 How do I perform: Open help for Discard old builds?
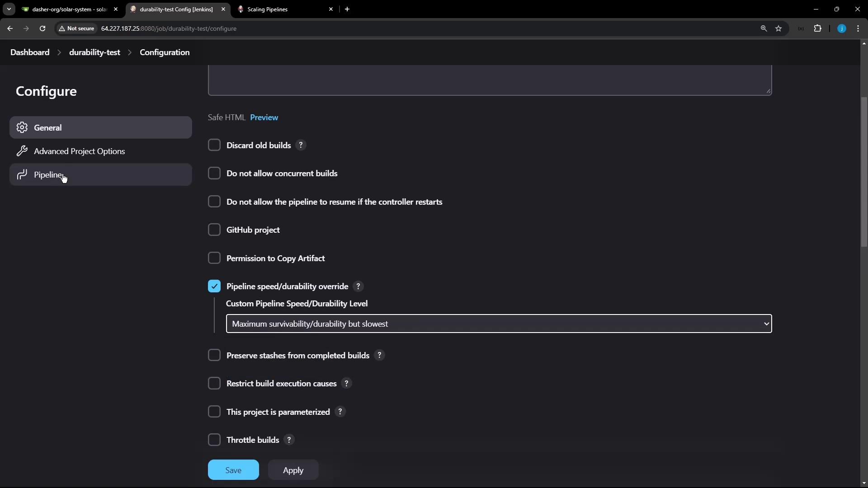coord(301,145)
